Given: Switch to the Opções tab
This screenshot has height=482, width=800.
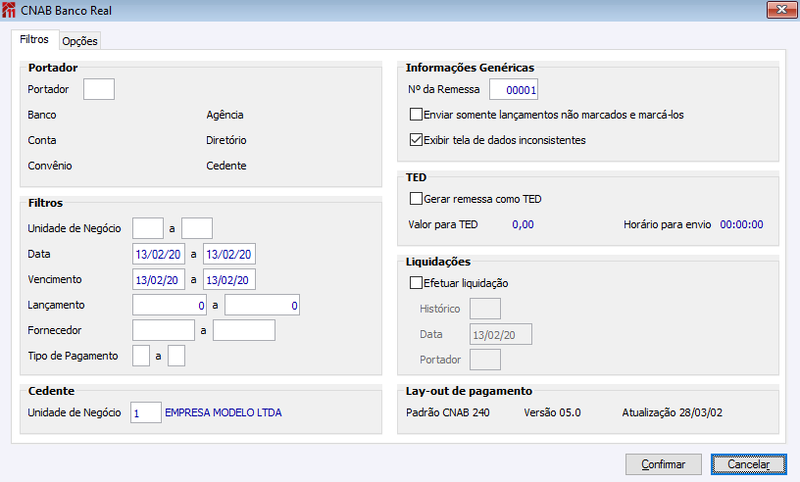Looking at the screenshot, I should coord(80,41).
